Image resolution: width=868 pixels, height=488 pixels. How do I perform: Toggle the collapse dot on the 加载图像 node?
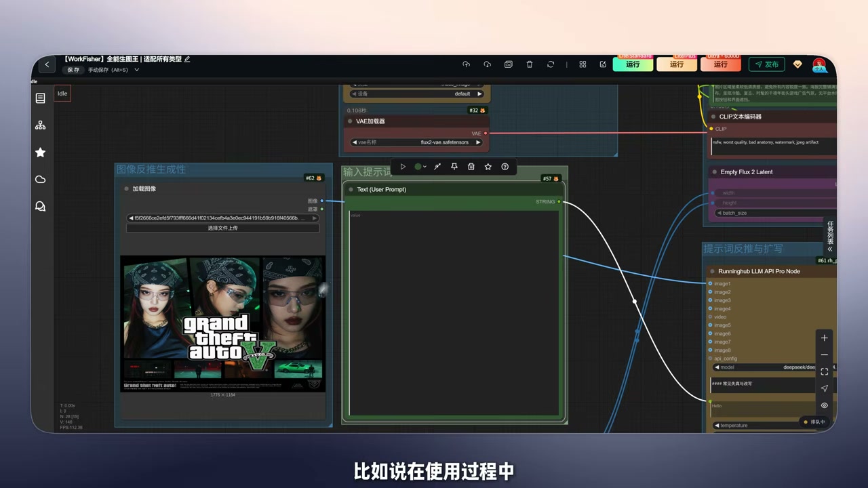126,189
